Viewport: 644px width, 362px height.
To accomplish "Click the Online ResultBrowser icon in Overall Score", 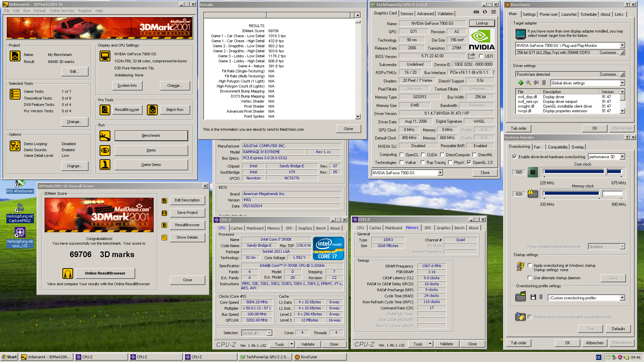I will [x=68, y=274].
